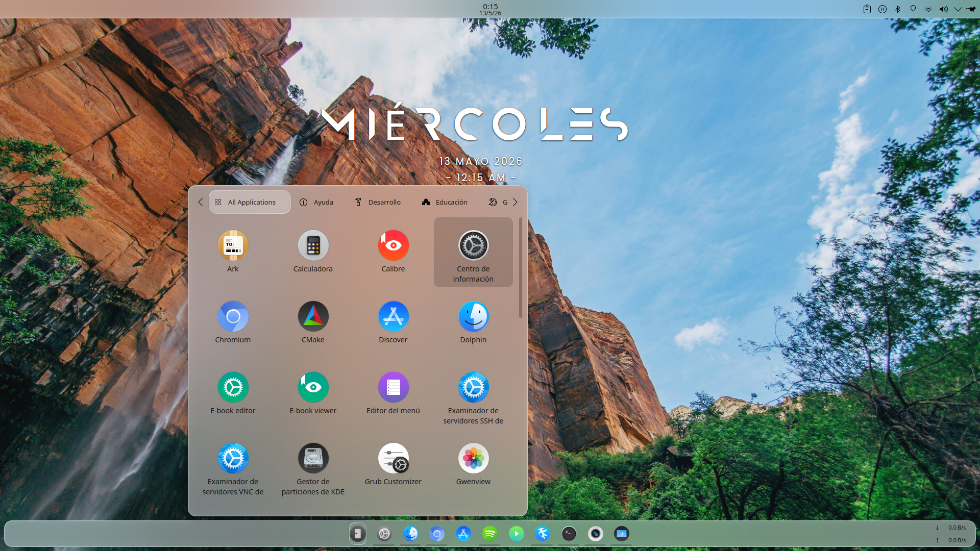Launch E-book editor
Viewport: 980px width, 551px height.
tap(233, 394)
